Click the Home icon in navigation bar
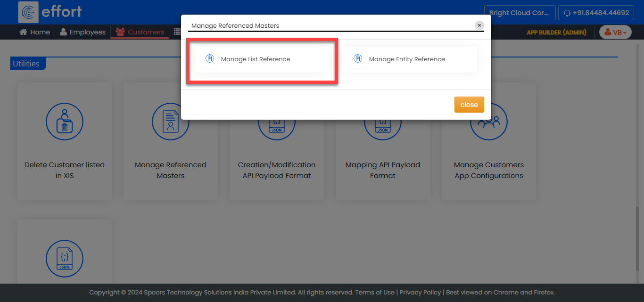 [23, 32]
